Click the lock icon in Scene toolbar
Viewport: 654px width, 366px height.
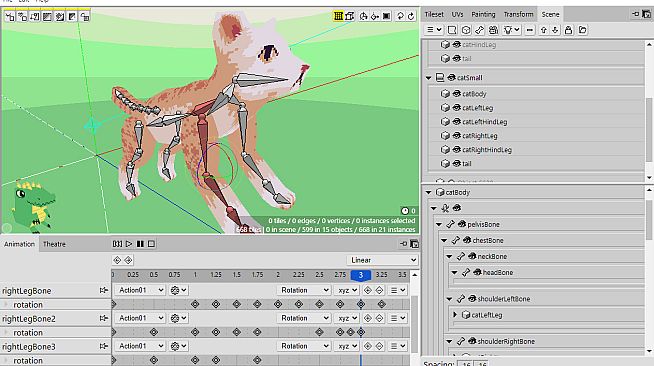click(568, 30)
